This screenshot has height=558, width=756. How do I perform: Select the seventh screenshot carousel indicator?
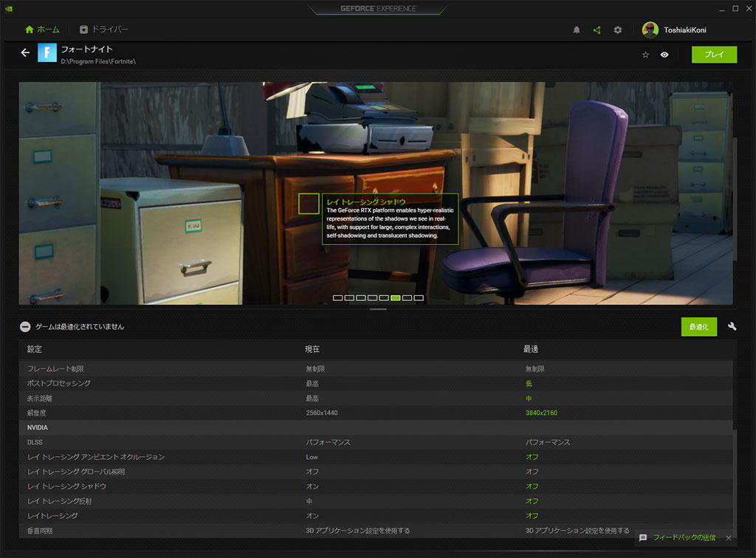click(407, 297)
